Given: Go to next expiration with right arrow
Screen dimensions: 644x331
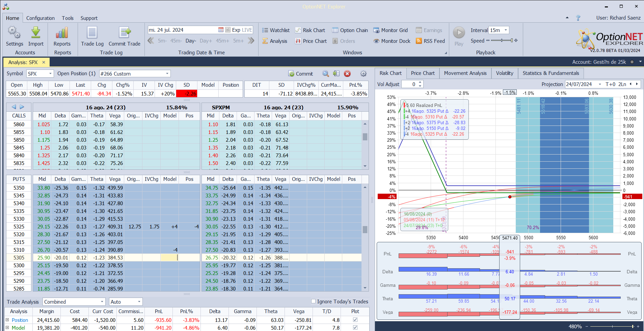Looking at the screenshot, I should coord(22,107).
